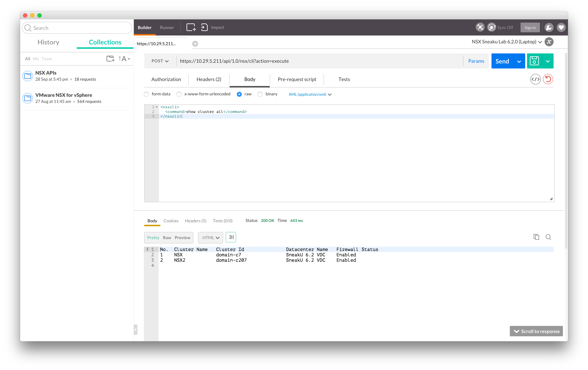The width and height of the screenshot is (588, 370).
Task: Select x-www-form-urlencoded body option
Action: pyautogui.click(x=179, y=94)
